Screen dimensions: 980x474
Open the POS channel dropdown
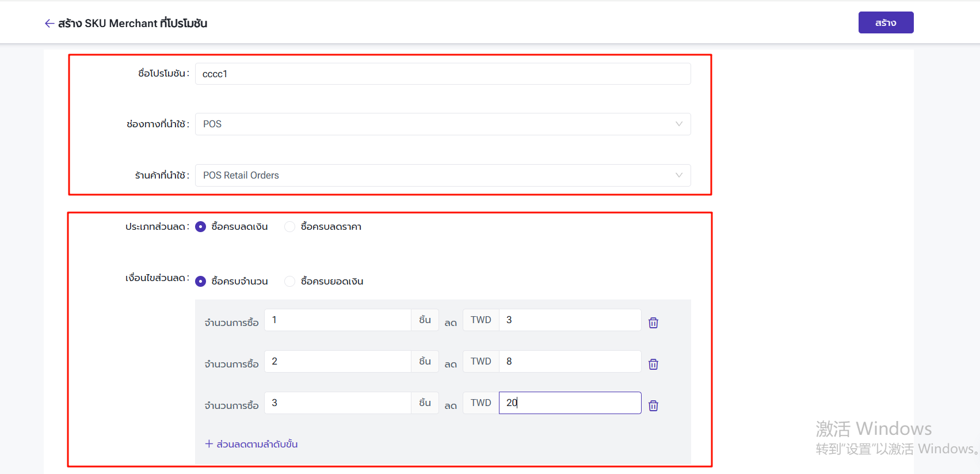click(443, 124)
